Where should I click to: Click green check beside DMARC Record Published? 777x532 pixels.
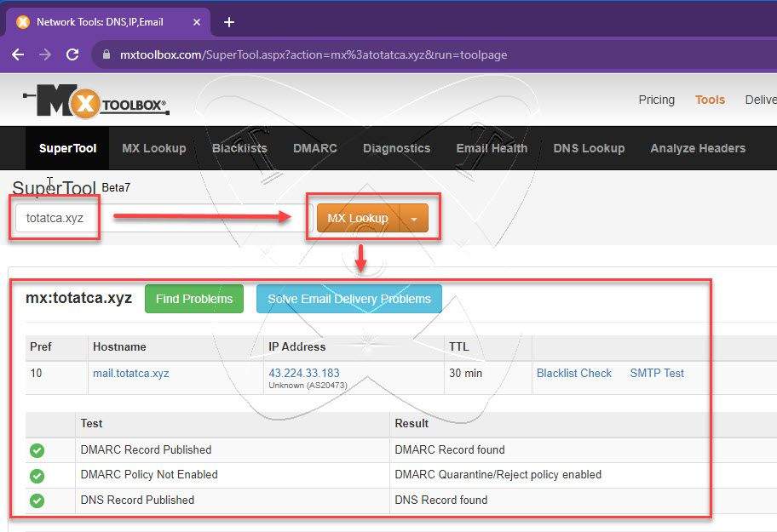point(37,450)
